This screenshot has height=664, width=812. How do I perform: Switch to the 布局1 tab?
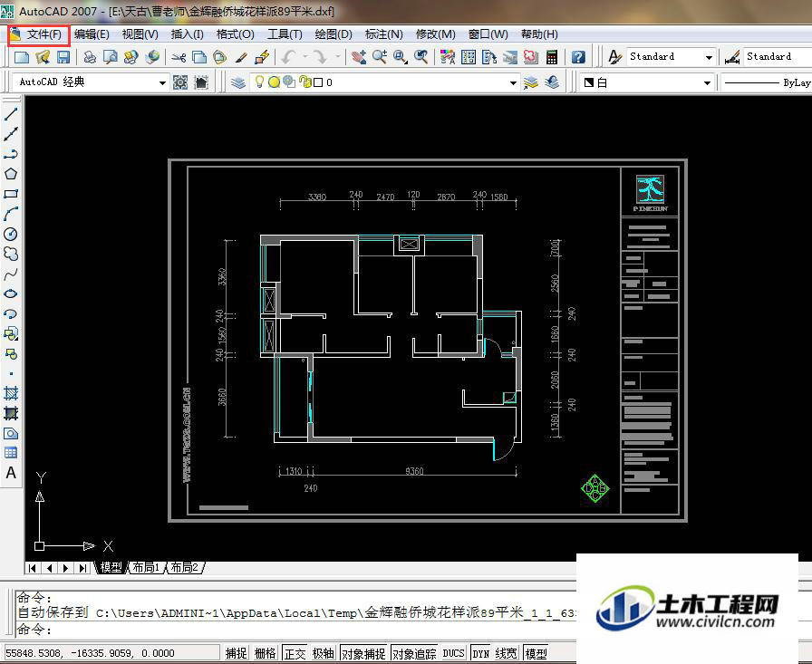(146, 568)
